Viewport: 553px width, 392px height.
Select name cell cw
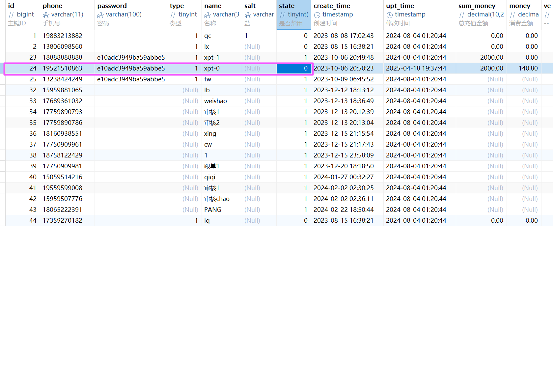(222, 144)
